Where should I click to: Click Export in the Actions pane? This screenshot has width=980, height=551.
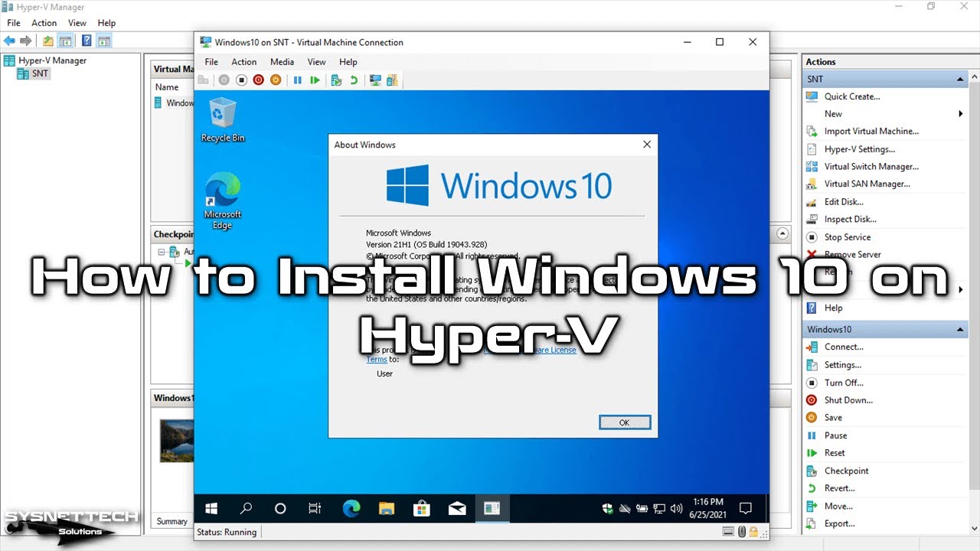coord(839,524)
